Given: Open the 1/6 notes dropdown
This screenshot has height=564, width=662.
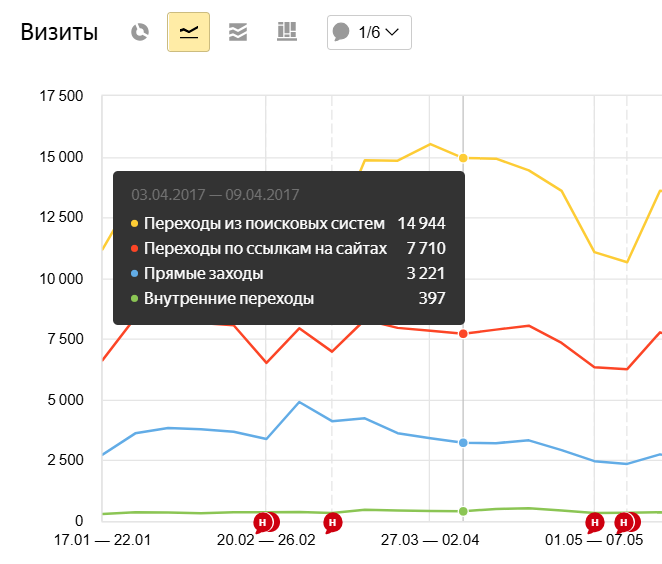Looking at the screenshot, I should [x=368, y=32].
